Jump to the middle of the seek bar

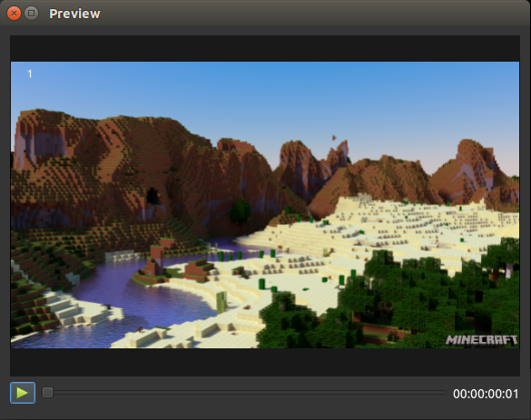coord(244,393)
